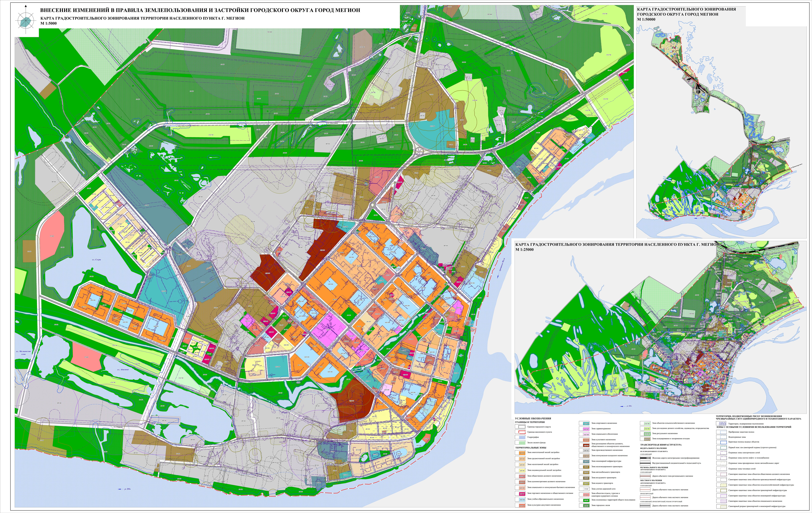This screenshot has height=513, width=812.
Task: Click the ОДЗ 207 healthcare zone pink swatch
Action: tap(586, 429)
